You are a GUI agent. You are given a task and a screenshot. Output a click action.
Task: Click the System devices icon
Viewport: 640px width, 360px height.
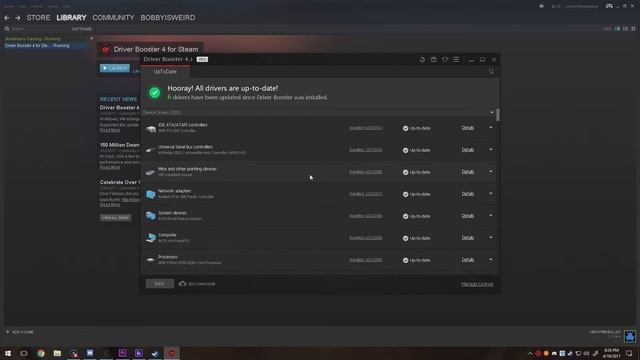point(151,216)
